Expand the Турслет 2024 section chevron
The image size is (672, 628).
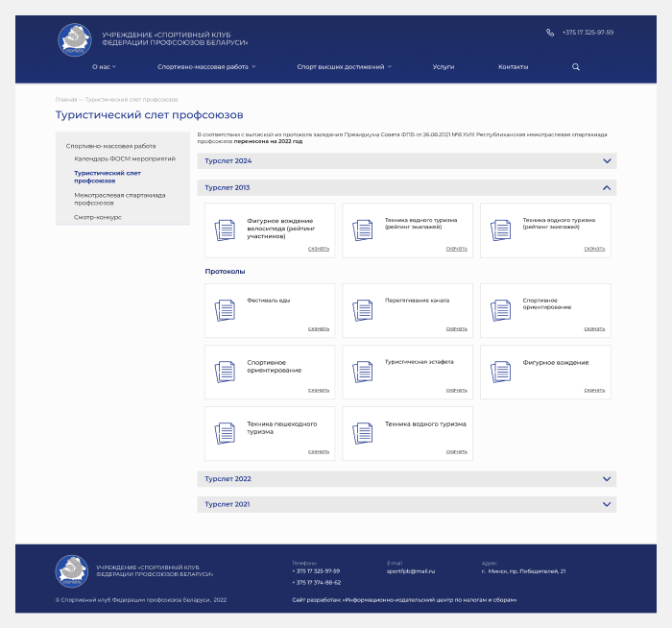607,161
